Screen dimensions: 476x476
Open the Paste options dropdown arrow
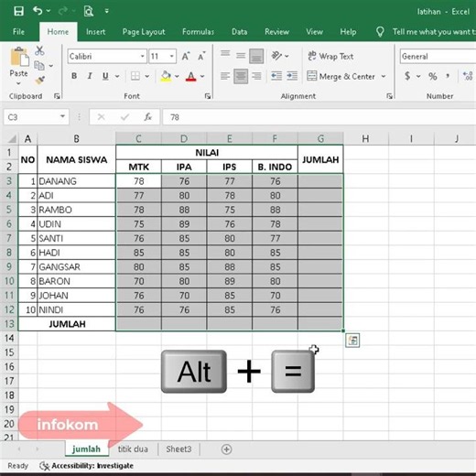click(18, 83)
